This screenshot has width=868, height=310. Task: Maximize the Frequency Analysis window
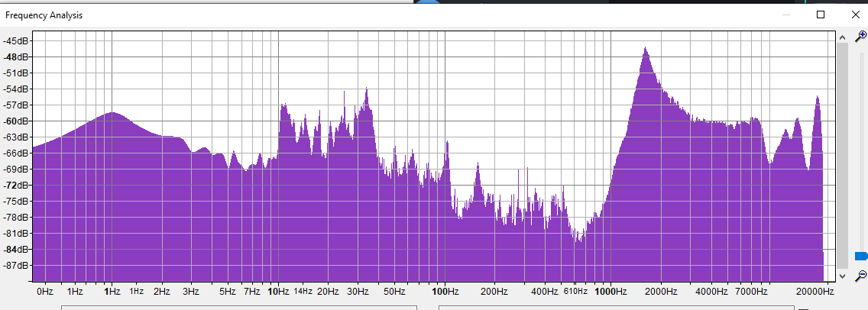(821, 15)
